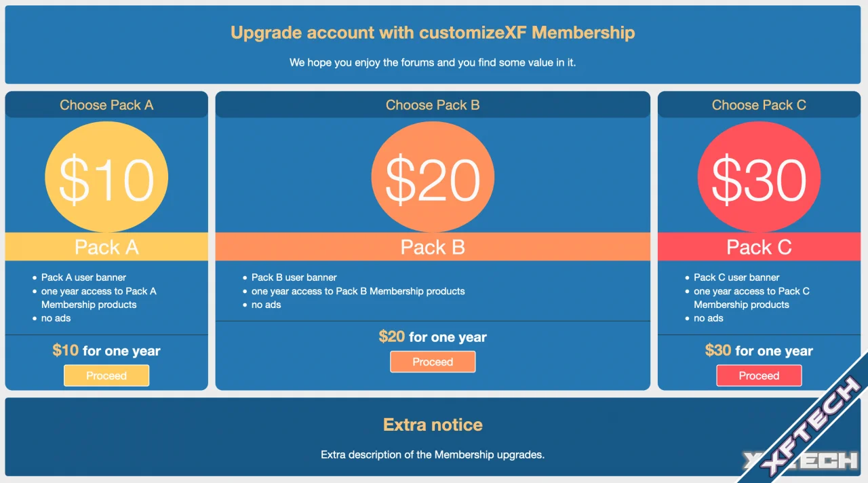Viewport: 868px width, 483px height.
Task: Click '$10 for one year' price text
Action: (106, 351)
